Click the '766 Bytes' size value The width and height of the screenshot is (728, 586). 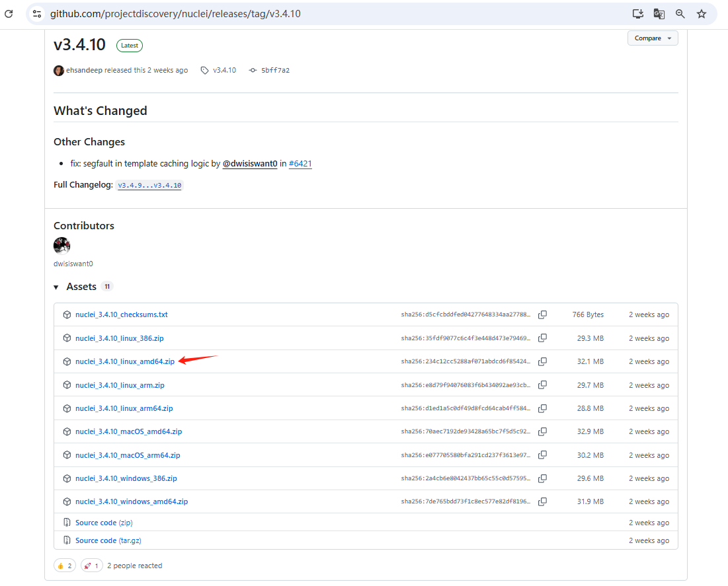coord(588,314)
